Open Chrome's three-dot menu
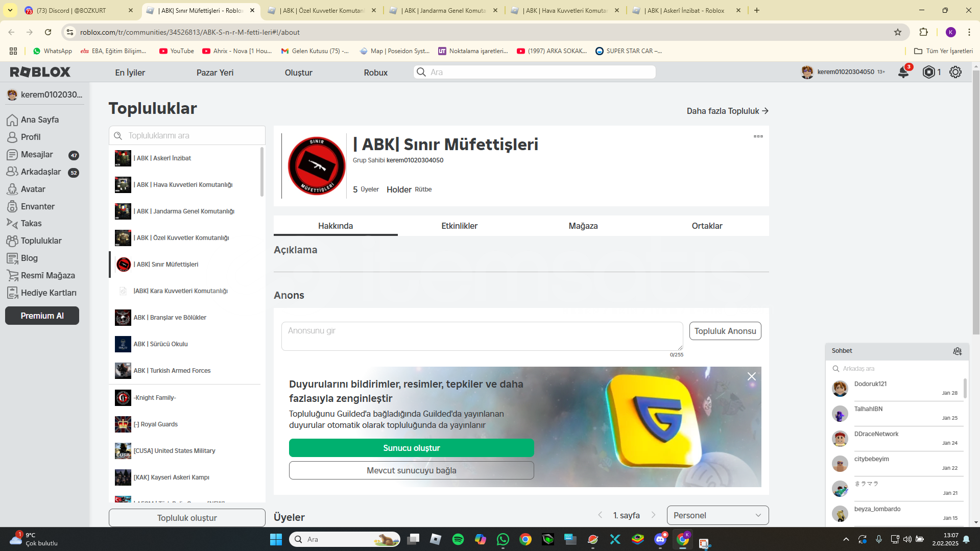 click(x=969, y=32)
